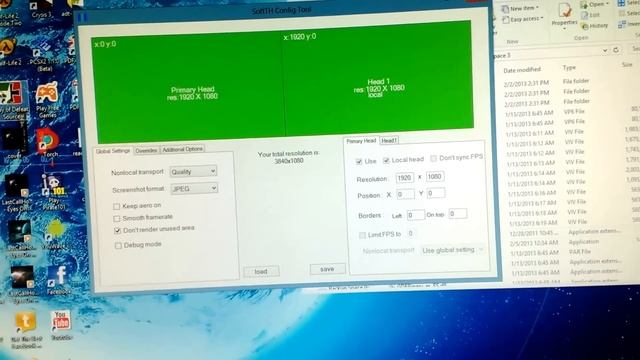Click the Borders Left input field
This screenshot has height=360, width=640.
[x=416, y=215]
